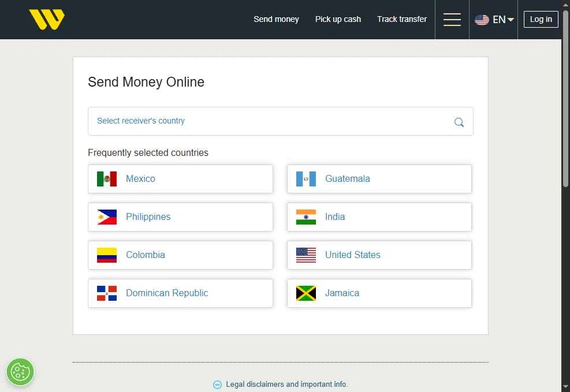Click the Mexico flag icon
The image size is (570, 392).
coord(107,179)
